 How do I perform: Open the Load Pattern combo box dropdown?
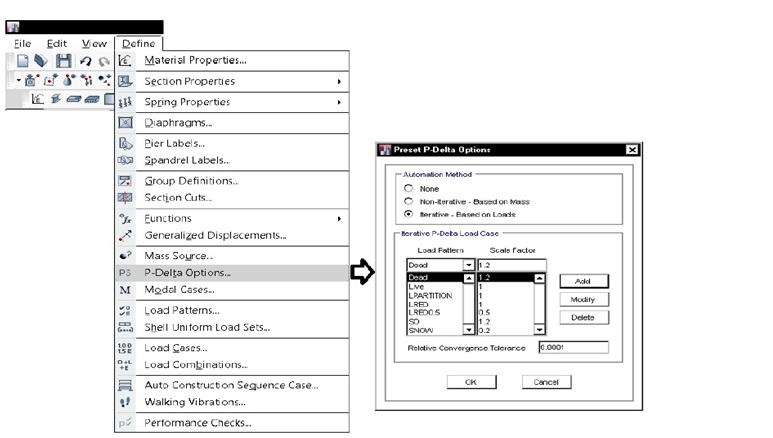point(468,265)
